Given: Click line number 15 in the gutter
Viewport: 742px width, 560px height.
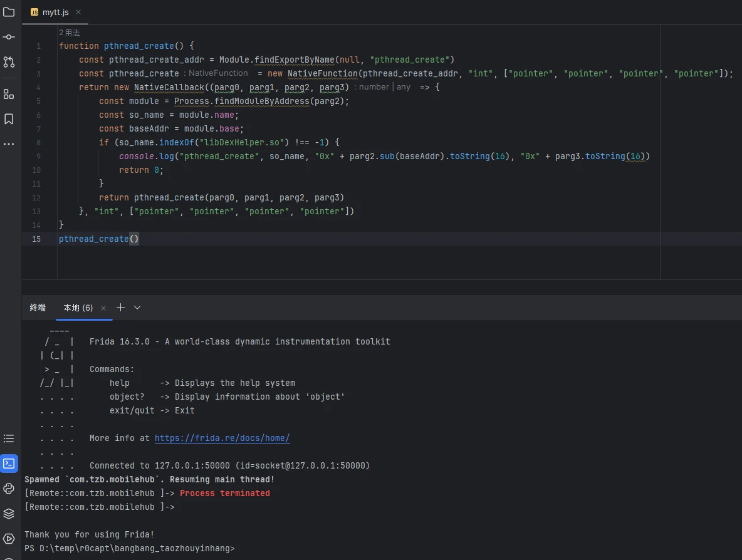Looking at the screenshot, I should 36,239.
